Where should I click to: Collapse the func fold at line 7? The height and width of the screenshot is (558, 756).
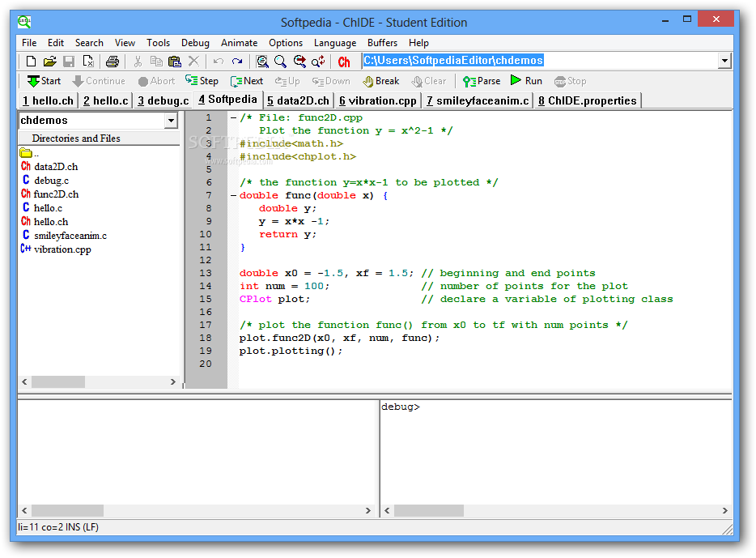tap(233, 195)
